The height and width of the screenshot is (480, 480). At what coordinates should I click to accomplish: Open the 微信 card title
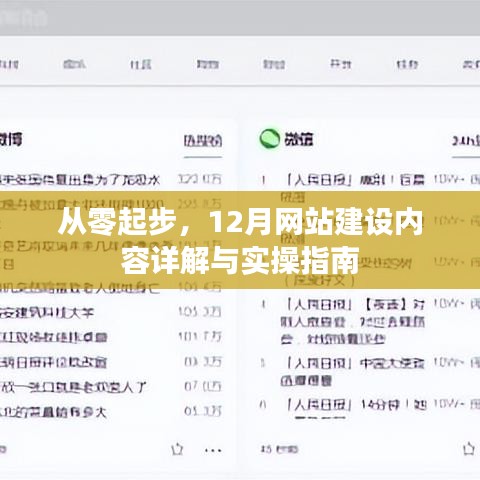tap(299, 139)
